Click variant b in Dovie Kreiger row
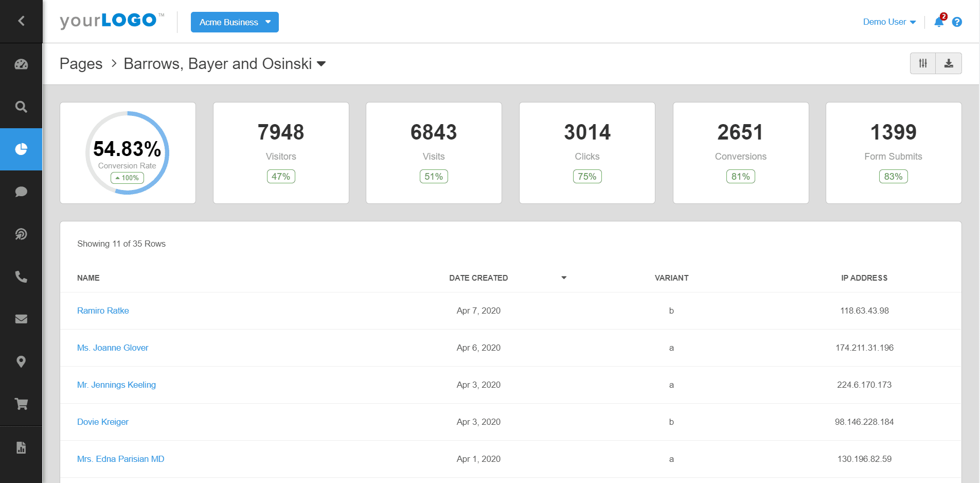This screenshot has height=483, width=980. point(671,422)
